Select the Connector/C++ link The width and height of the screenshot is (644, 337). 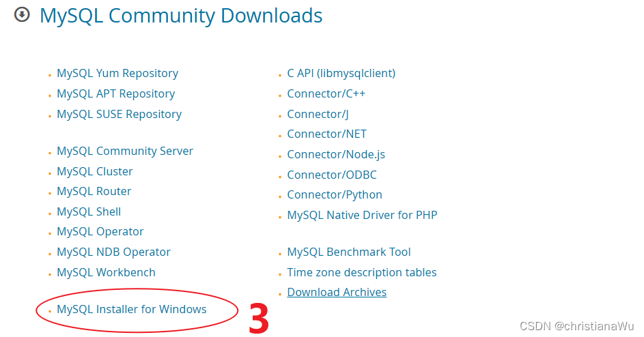[326, 93]
